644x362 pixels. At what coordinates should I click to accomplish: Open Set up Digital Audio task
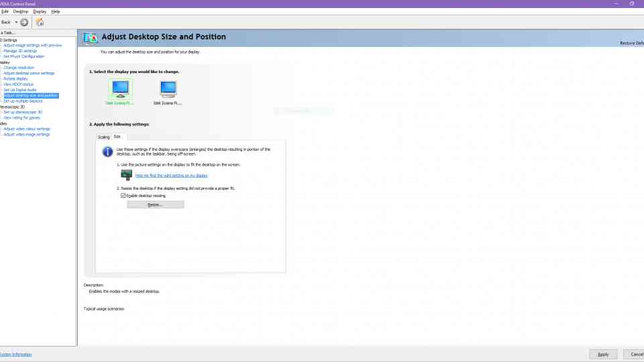[20, 89]
